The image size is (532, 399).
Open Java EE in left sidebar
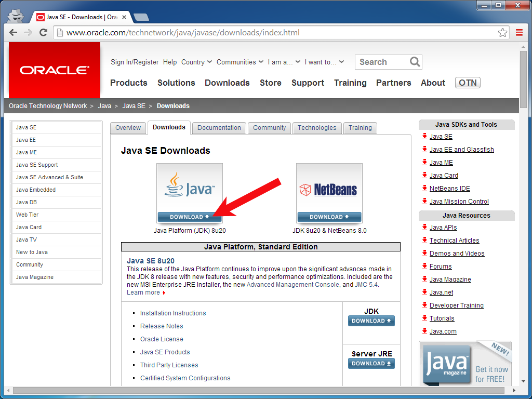tap(56, 140)
